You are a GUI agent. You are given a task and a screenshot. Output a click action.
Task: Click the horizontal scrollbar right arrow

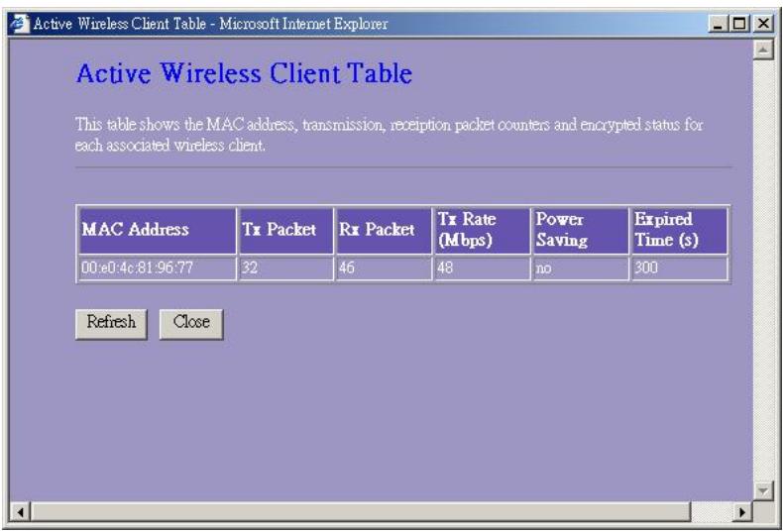tap(742, 511)
